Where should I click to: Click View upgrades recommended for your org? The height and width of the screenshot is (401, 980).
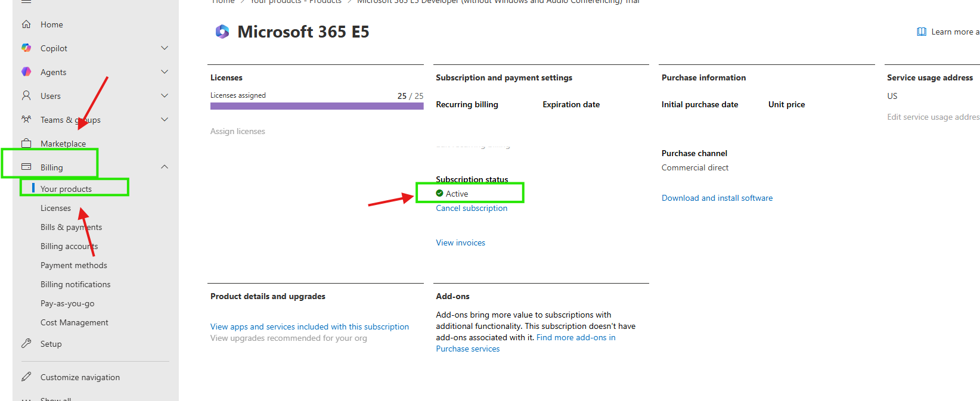click(289, 338)
